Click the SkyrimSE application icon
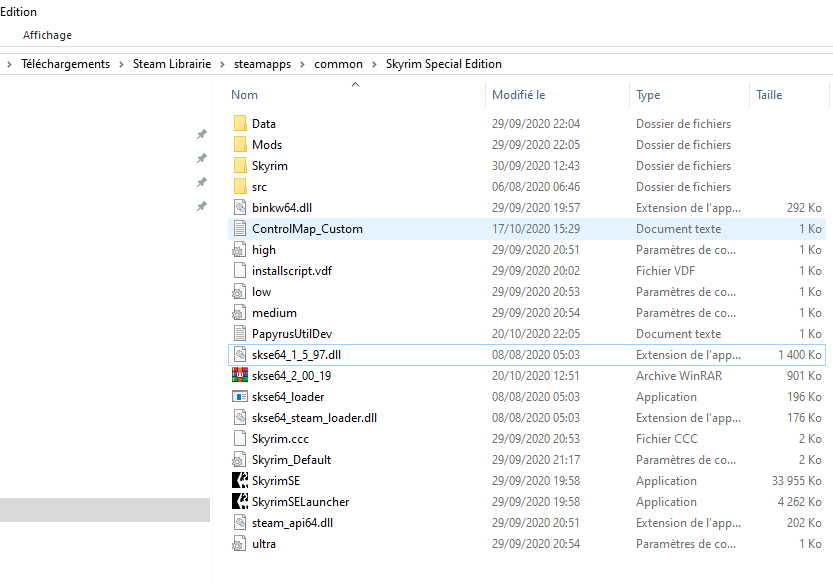Viewport: 833px width, 584px height. coord(240,480)
